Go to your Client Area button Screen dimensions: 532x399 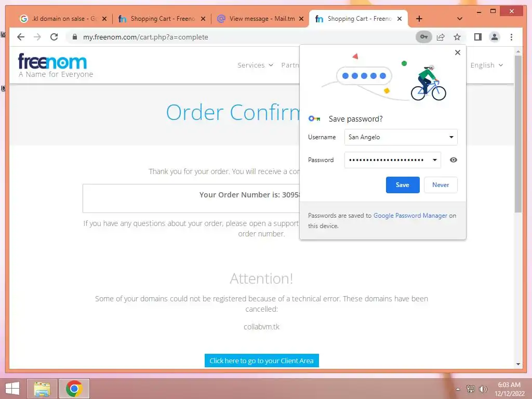tap(262, 361)
